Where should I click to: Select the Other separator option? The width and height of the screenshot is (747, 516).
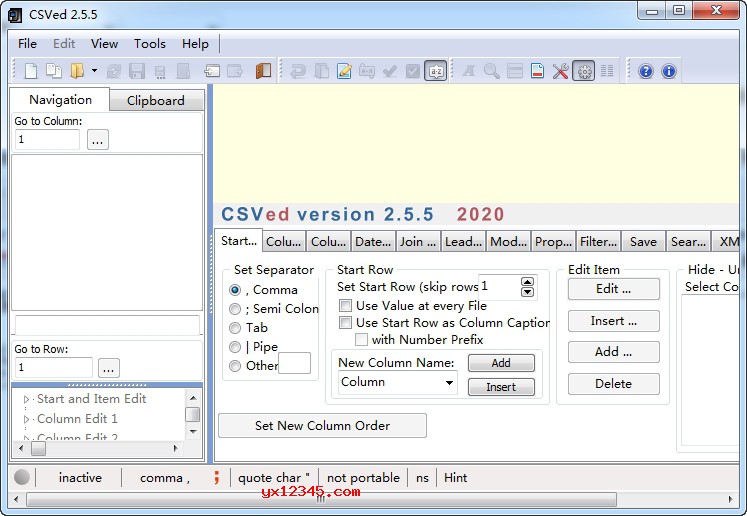pyautogui.click(x=235, y=366)
